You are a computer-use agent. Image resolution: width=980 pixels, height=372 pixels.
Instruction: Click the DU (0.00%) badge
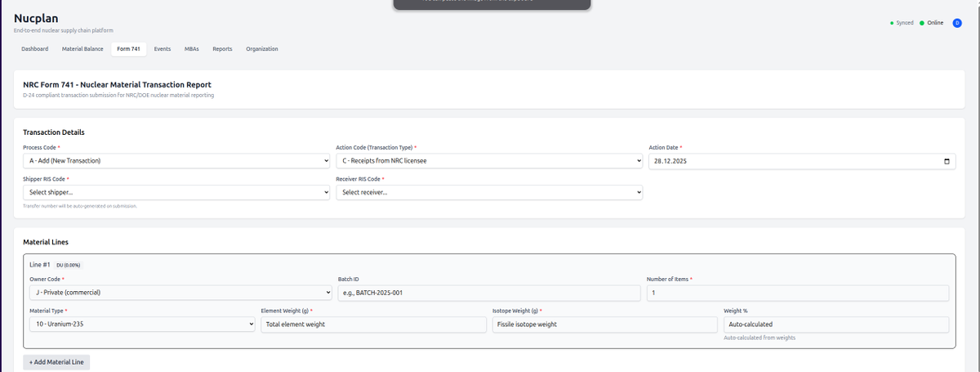(68, 265)
